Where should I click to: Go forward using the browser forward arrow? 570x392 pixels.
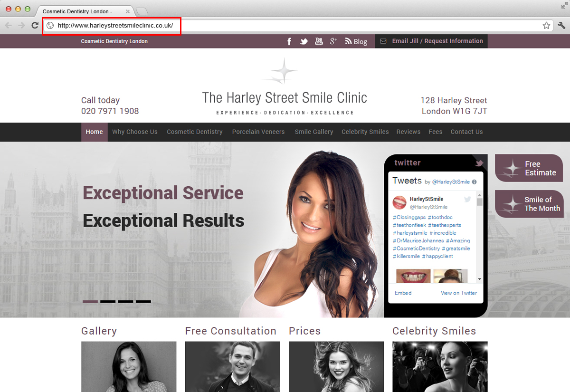point(21,26)
